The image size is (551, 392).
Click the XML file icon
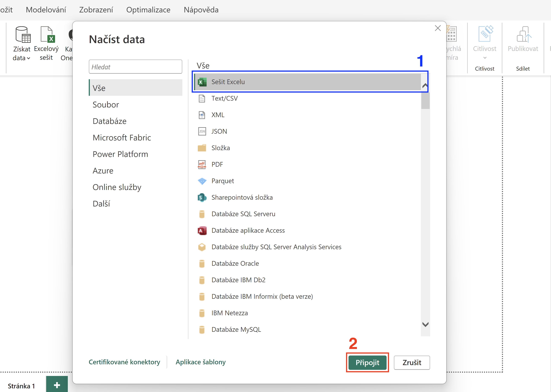pos(202,115)
